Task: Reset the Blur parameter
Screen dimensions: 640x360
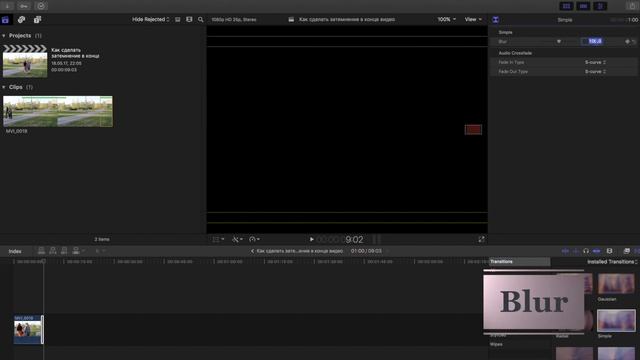Action: click(634, 42)
